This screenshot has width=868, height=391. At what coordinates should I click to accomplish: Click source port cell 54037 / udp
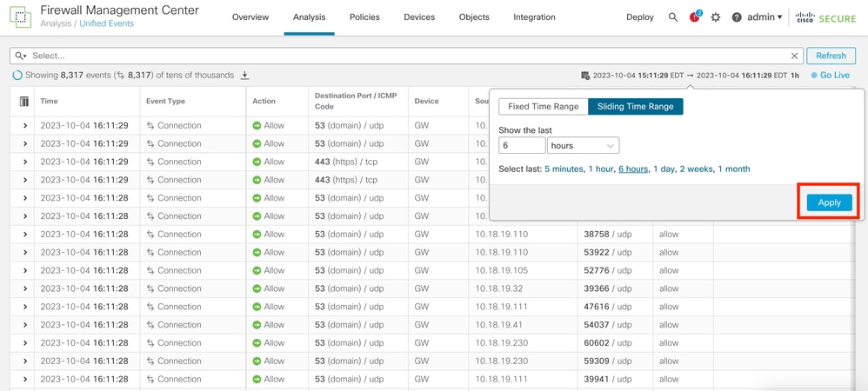click(607, 325)
